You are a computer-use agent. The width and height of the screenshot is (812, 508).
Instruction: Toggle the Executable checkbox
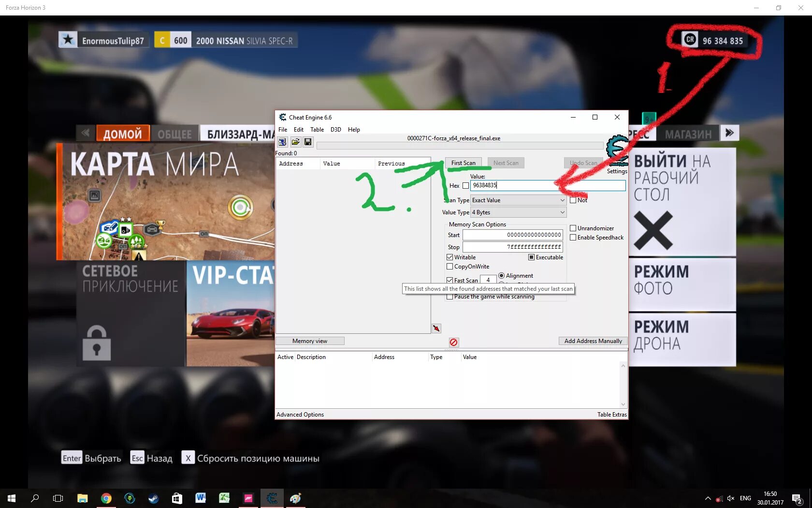click(x=531, y=257)
